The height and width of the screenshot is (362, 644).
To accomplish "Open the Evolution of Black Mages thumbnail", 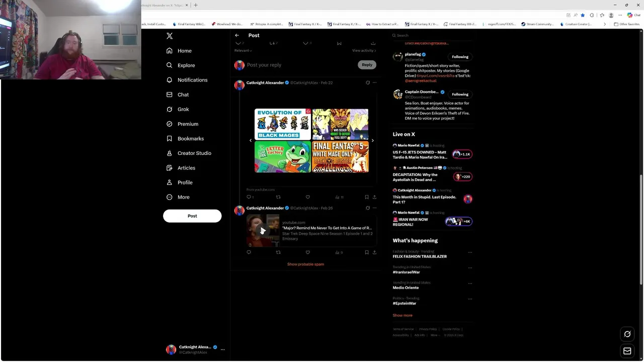I will pos(283,124).
